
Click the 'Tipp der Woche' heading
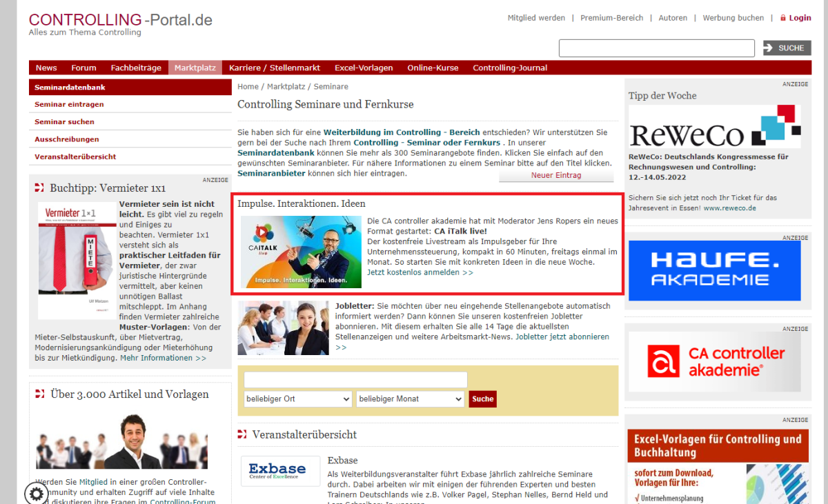click(x=662, y=96)
